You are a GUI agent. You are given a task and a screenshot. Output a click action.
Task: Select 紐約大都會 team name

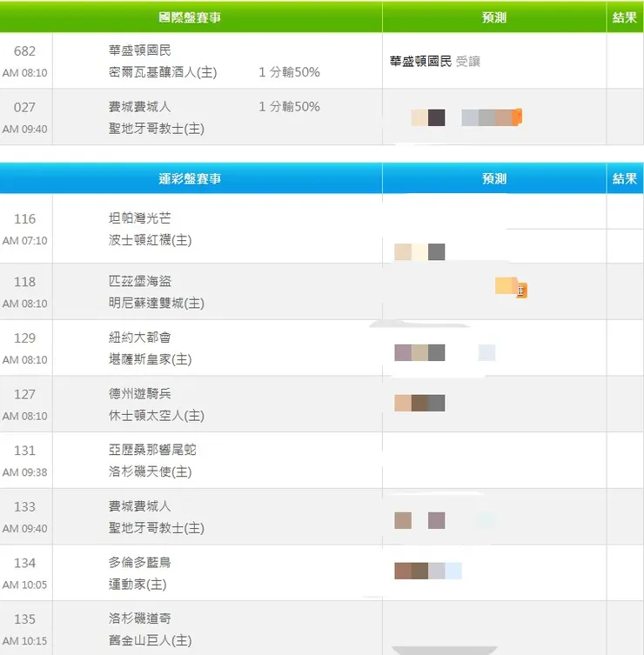(139, 338)
